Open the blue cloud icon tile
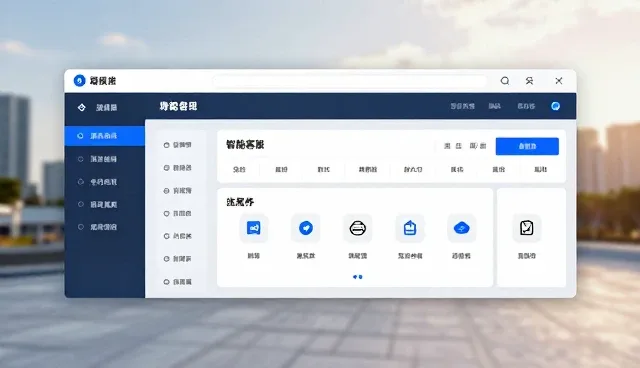 462,228
